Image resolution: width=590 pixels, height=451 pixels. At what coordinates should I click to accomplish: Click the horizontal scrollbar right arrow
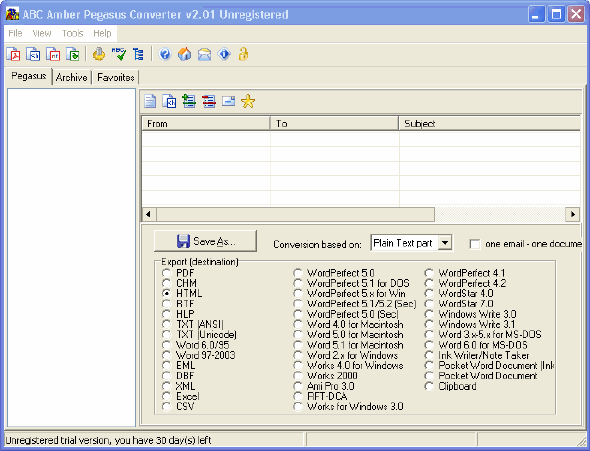(572, 214)
